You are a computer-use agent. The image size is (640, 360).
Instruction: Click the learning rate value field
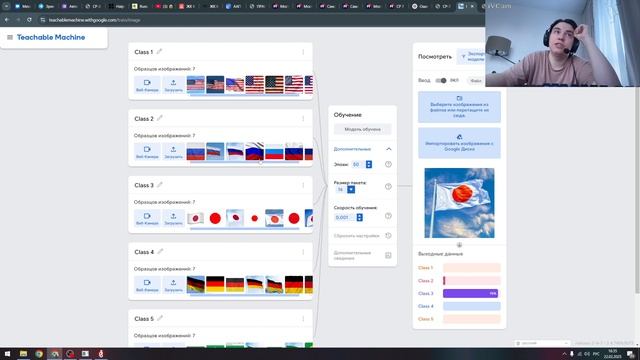coord(344,218)
